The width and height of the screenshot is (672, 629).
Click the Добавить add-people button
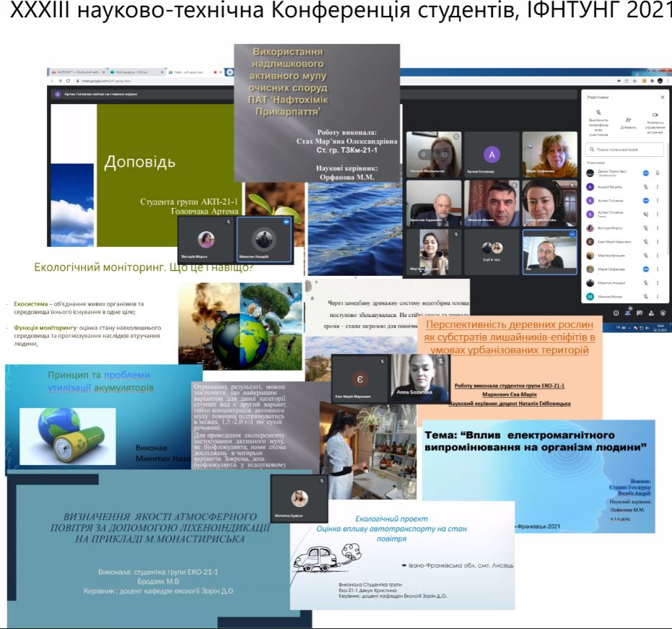(628, 120)
